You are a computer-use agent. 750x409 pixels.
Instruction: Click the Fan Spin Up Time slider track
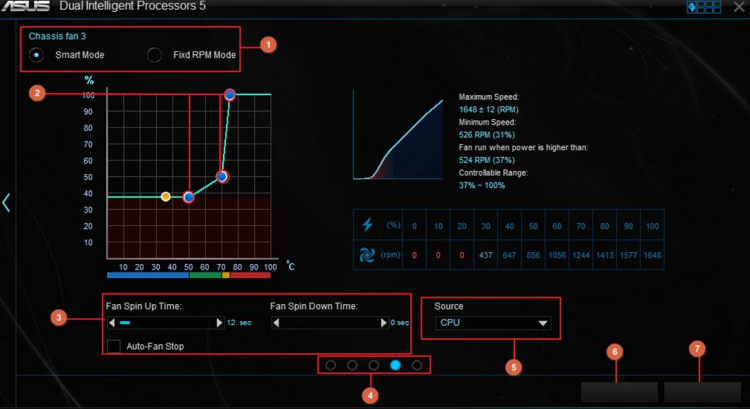(x=166, y=323)
